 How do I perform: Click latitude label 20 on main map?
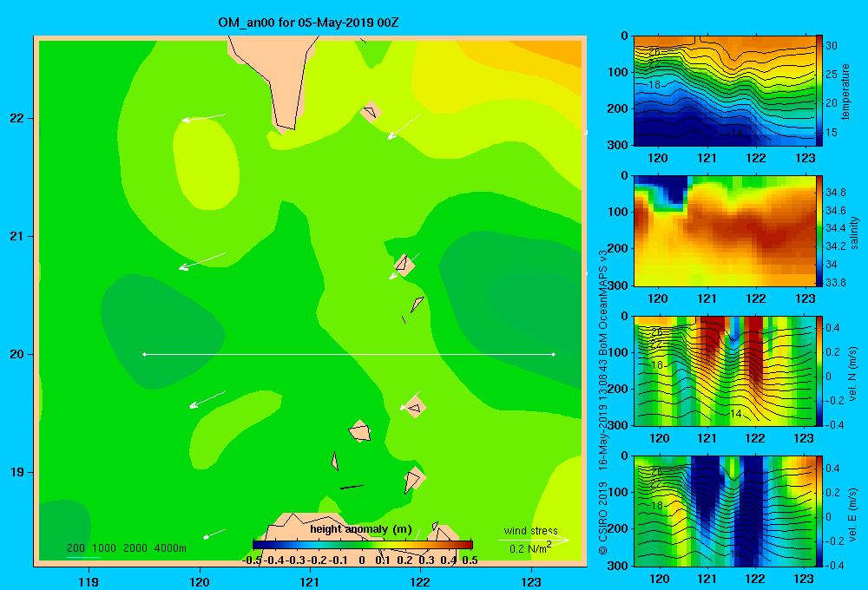click(x=17, y=354)
